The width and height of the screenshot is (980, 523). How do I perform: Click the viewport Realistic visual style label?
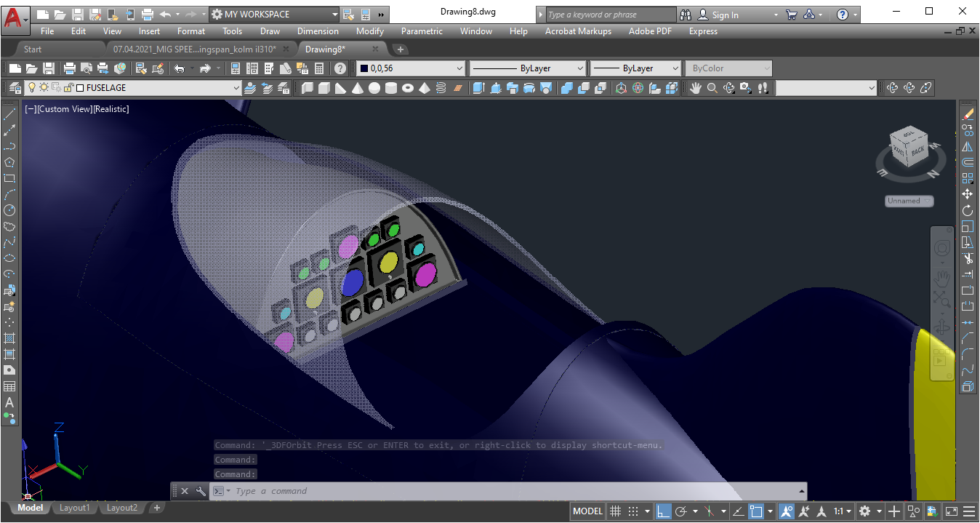(111, 109)
